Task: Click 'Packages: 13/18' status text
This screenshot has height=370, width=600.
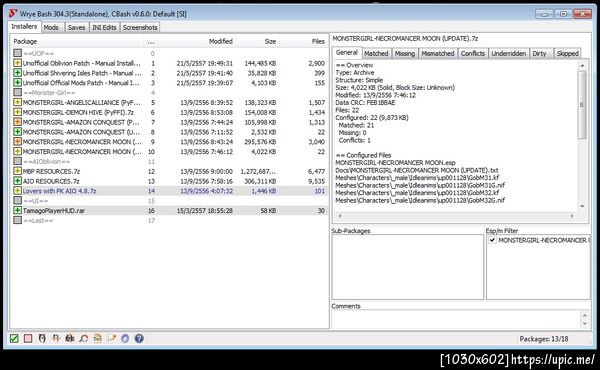Action: [544, 339]
